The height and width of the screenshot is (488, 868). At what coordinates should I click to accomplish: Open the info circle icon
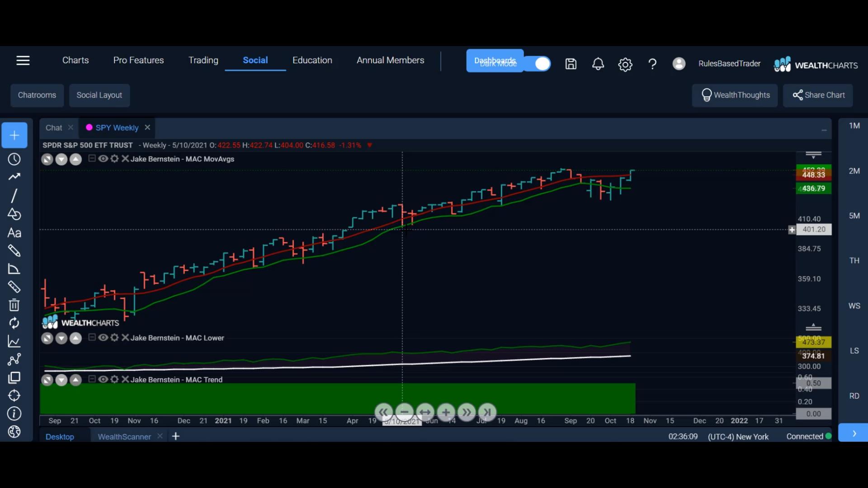pyautogui.click(x=14, y=413)
